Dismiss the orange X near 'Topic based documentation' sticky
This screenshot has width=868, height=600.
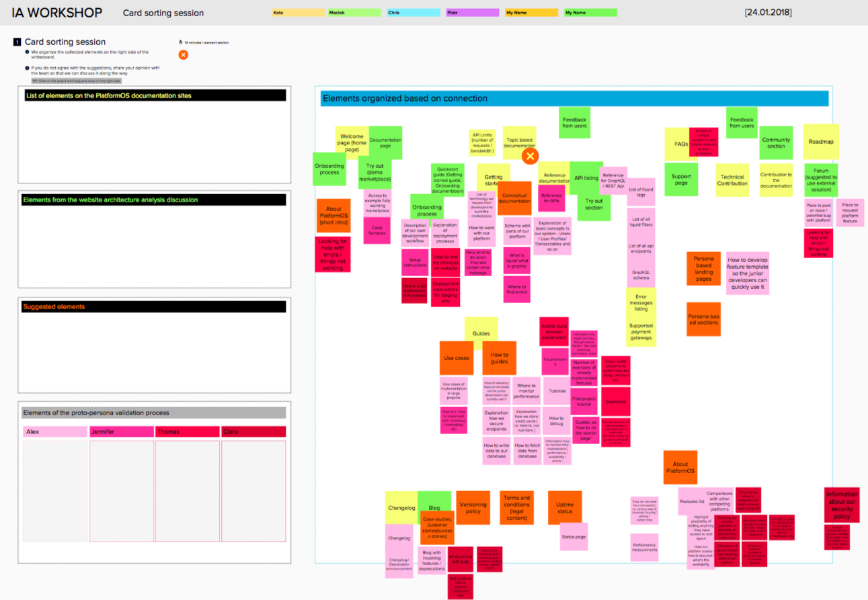click(x=530, y=155)
